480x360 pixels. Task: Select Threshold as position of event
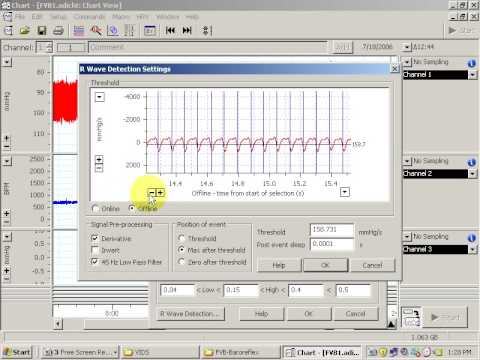(x=182, y=238)
